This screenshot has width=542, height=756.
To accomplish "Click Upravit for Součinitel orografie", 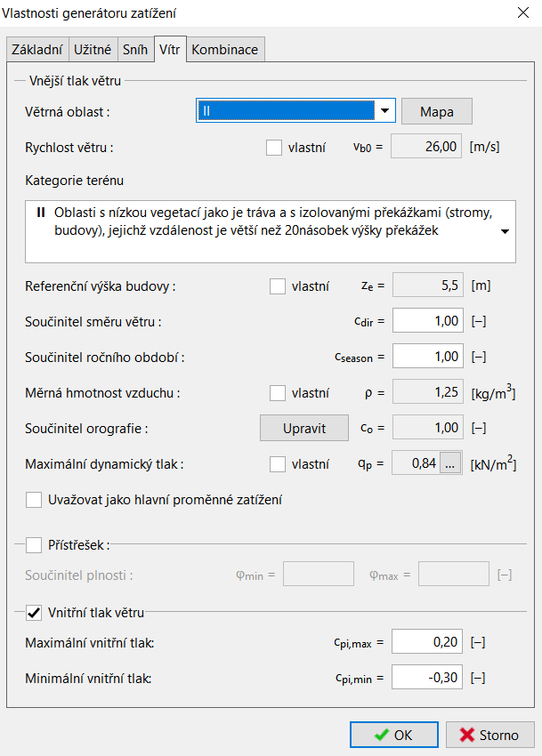I will [304, 428].
